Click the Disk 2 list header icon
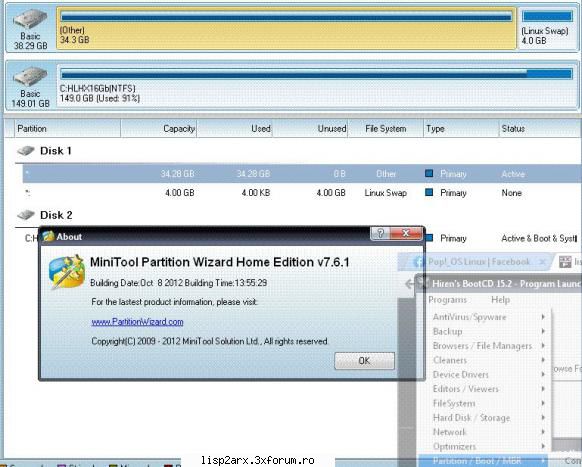Image resolution: width=582 pixels, height=467 pixels. [x=26, y=215]
